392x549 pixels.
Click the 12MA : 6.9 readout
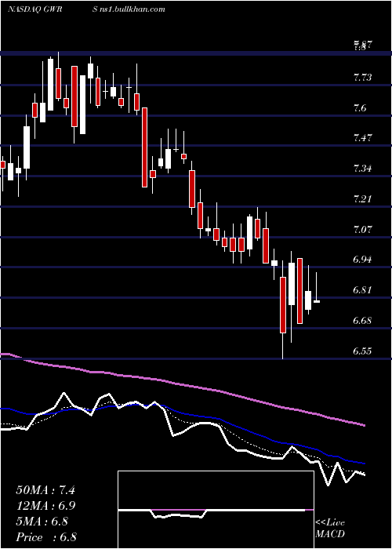(x=46, y=506)
